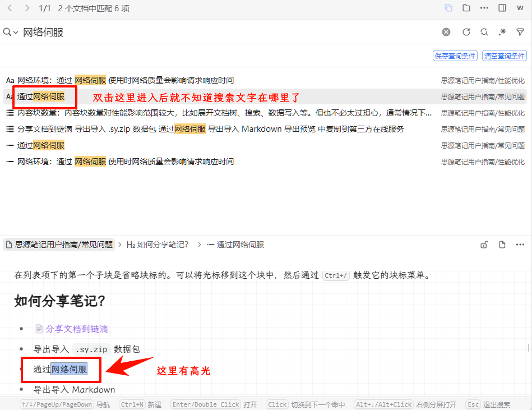The width and height of the screenshot is (532, 410).
Task: Go to the next search result page
Action: (x=27, y=8)
